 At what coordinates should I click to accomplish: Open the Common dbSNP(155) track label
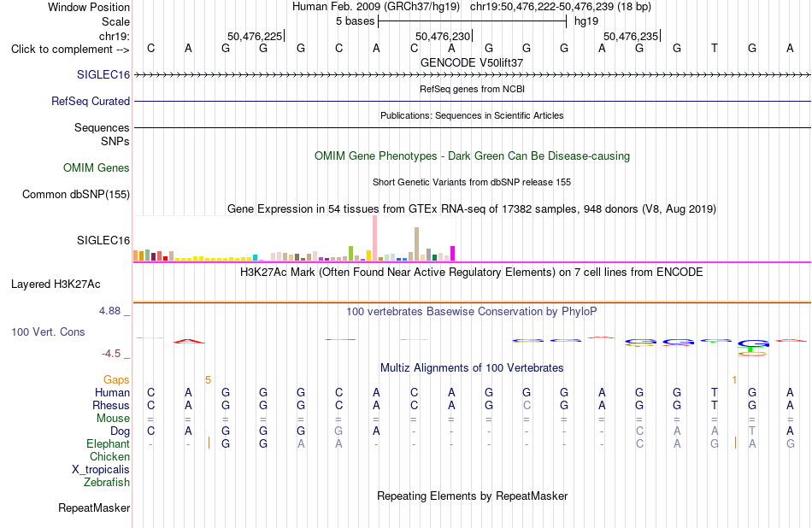pos(76,194)
